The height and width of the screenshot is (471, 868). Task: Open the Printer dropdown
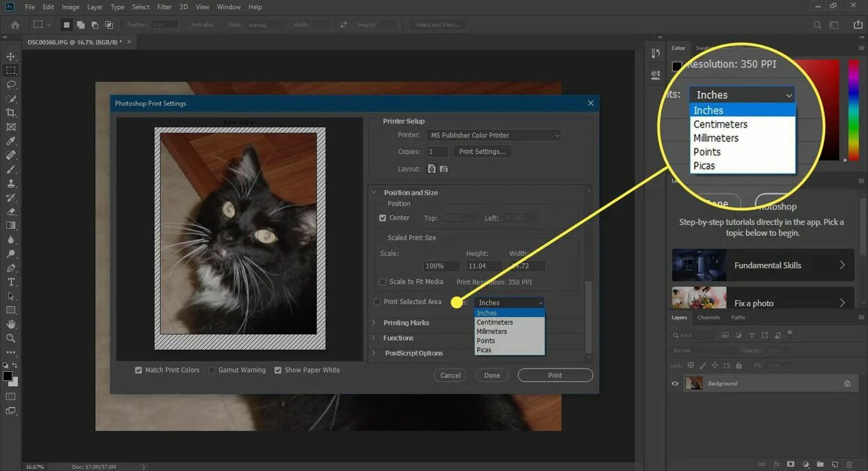494,135
